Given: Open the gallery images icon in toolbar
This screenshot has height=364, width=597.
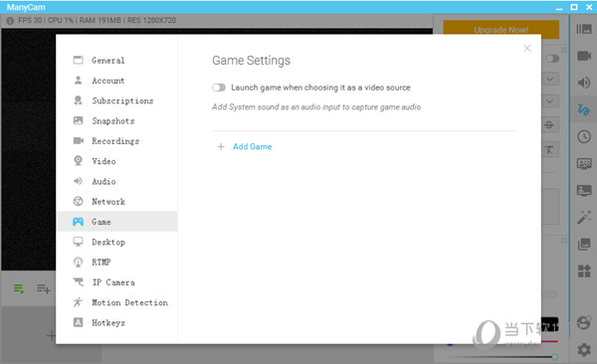Looking at the screenshot, I should pyautogui.click(x=584, y=244).
